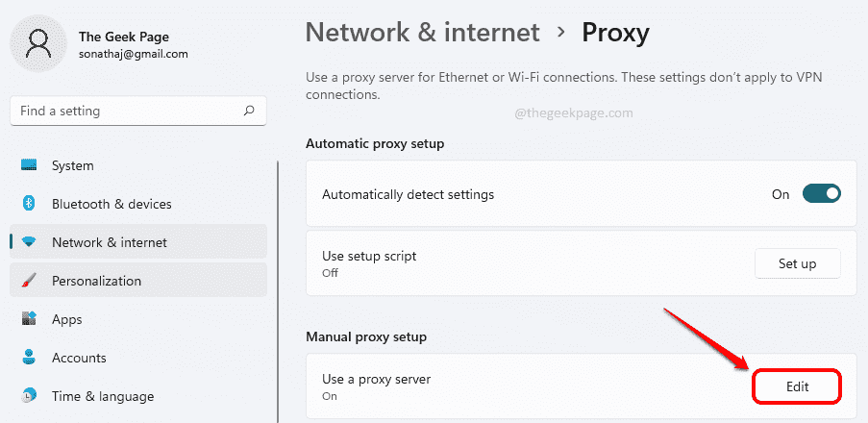Click the Time & language clock icon
Viewport: 868px width, 423px height.
[x=29, y=396]
